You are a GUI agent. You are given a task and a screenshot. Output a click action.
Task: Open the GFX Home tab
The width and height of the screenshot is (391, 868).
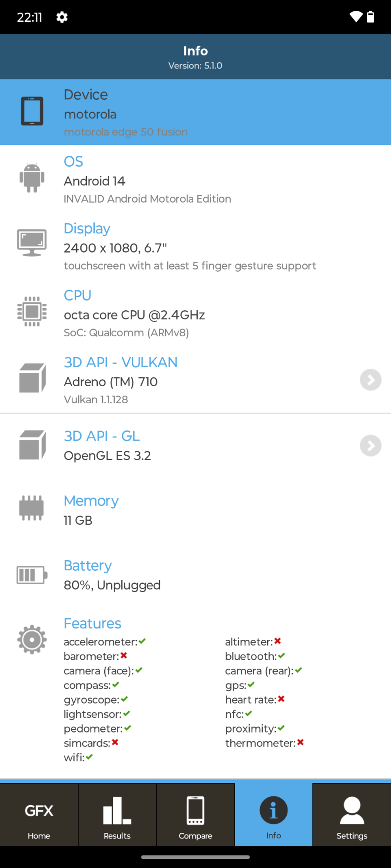point(39,815)
